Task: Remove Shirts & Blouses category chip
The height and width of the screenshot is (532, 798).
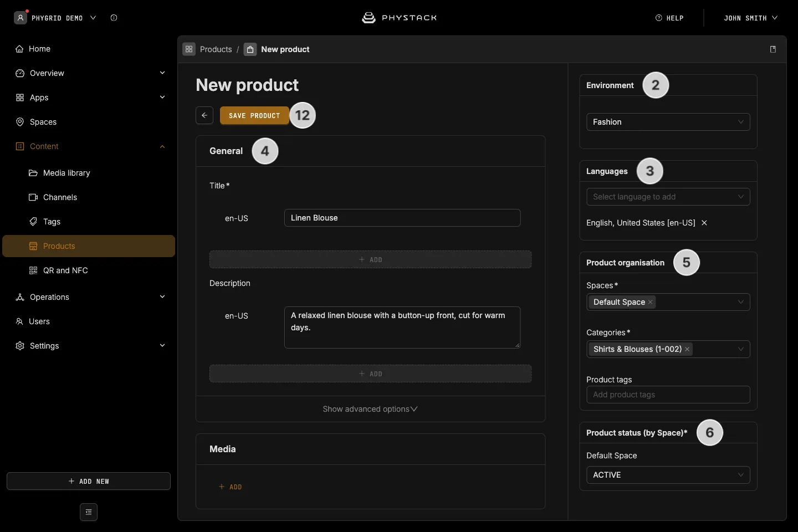Action: 687,349
